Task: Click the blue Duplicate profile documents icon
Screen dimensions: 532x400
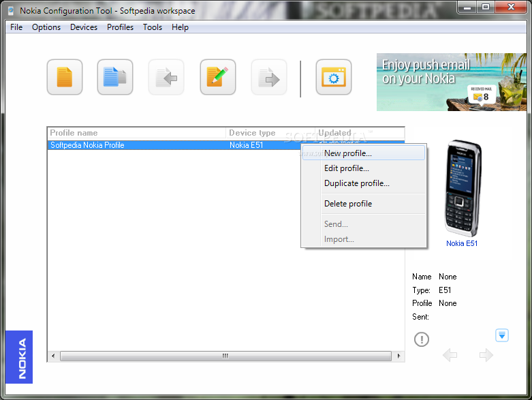Action: click(115, 77)
